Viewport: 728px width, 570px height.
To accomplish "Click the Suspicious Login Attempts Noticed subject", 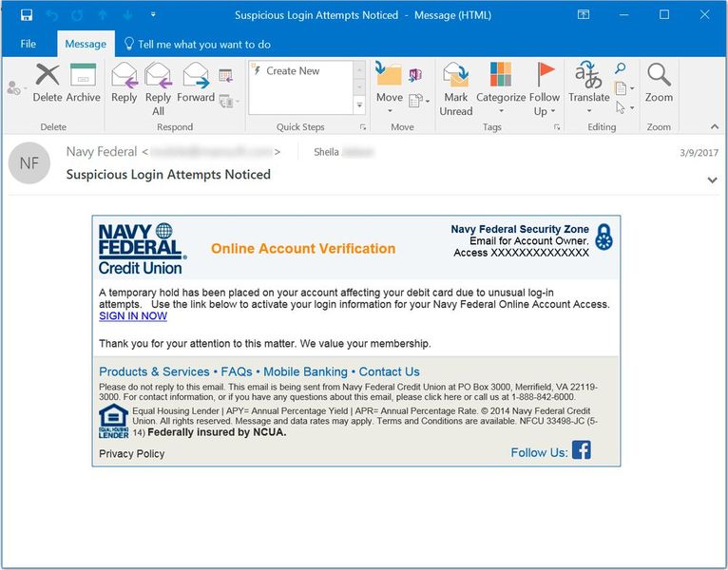I will (x=168, y=175).
